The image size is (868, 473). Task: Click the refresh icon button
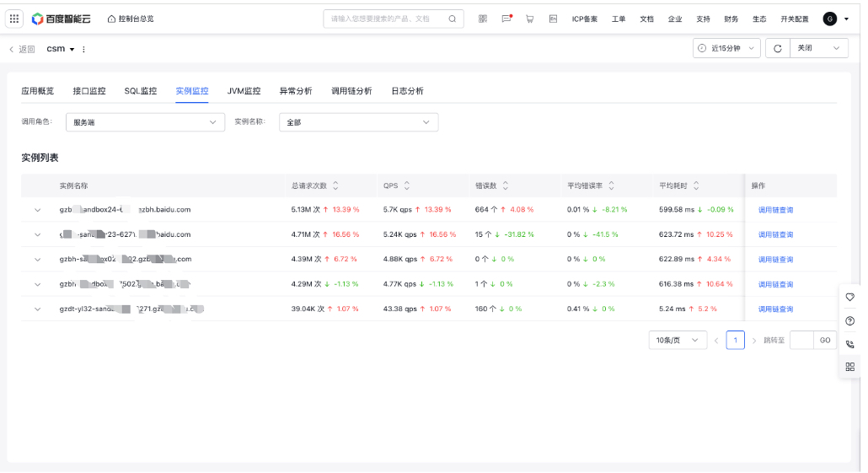click(778, 49)
